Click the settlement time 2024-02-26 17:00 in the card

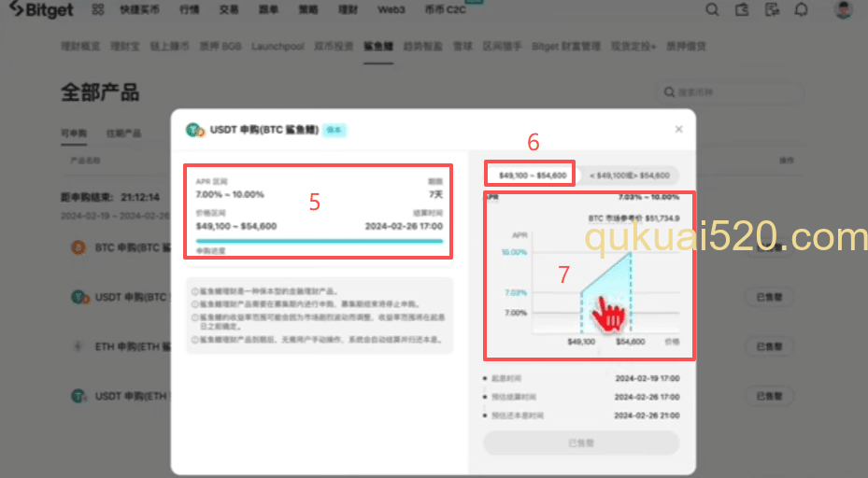[x=405, y=226]
